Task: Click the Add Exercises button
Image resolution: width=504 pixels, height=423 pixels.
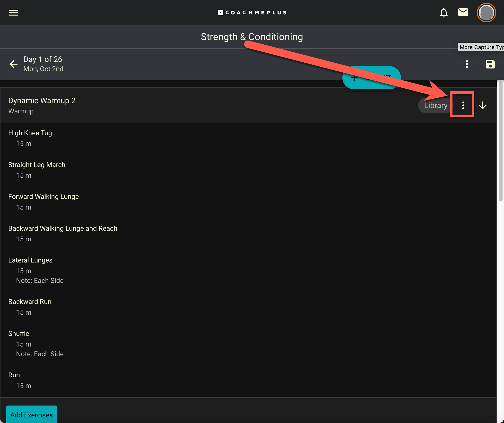Action: pos(32,415)
